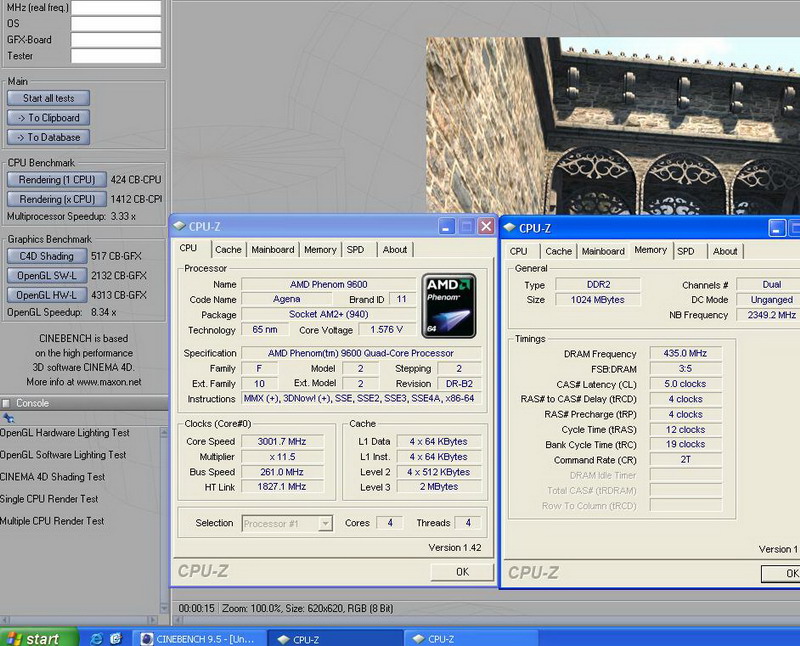
Task: Open the Windows start menu
Action: [x=39, y=638]
